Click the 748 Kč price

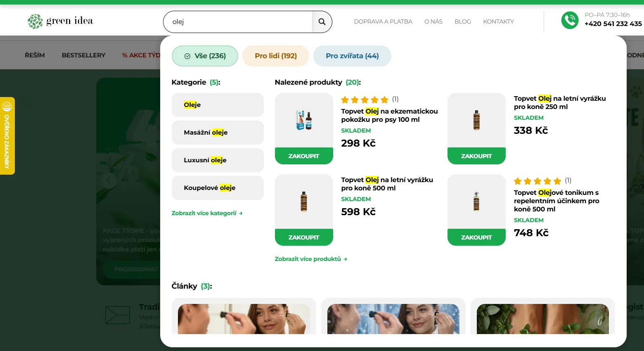(531, 233)
